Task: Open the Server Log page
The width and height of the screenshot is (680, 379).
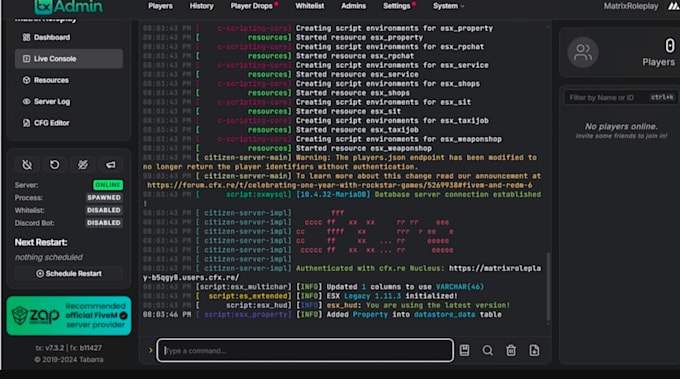Action: pos(69,101)
